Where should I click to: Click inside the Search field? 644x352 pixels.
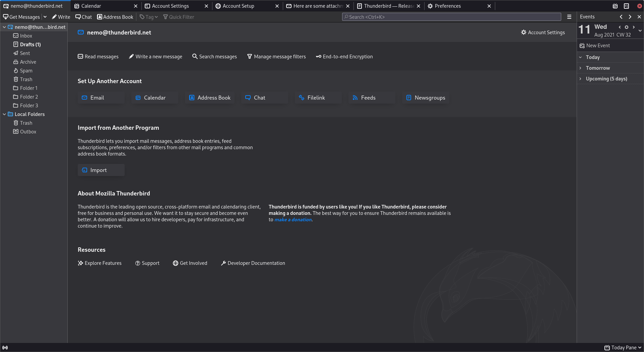tap(451, 17)
